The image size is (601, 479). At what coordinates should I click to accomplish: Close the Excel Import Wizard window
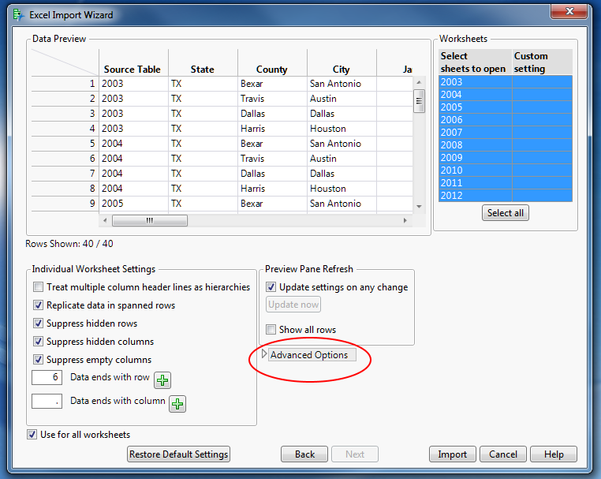(569, 11)
